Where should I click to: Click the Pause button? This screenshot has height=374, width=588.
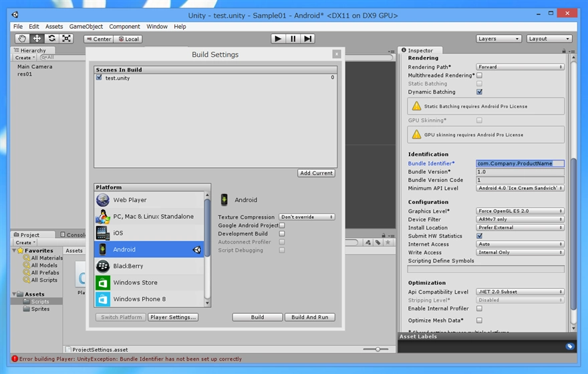(x=293, y=39)
